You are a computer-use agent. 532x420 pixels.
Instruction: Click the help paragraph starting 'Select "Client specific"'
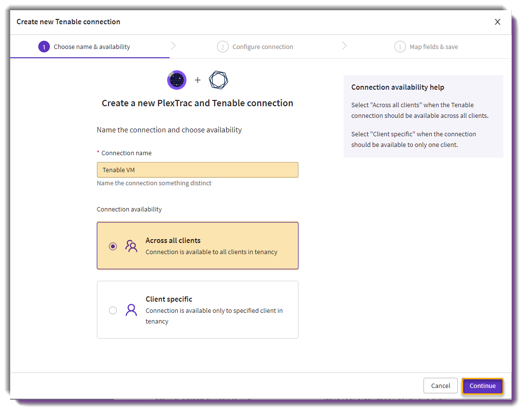[x=414, y=140]
